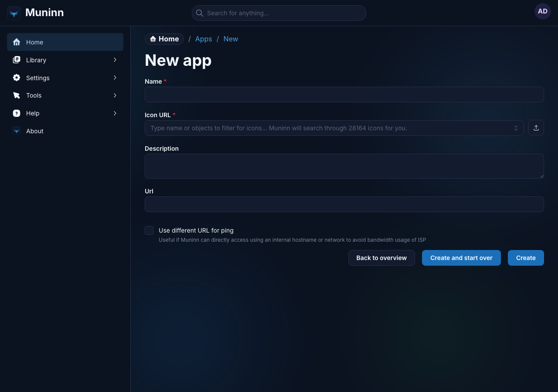Expand the Help sidebar chevron
This screenshot has height=392, width=558.
tap(115, 113)
